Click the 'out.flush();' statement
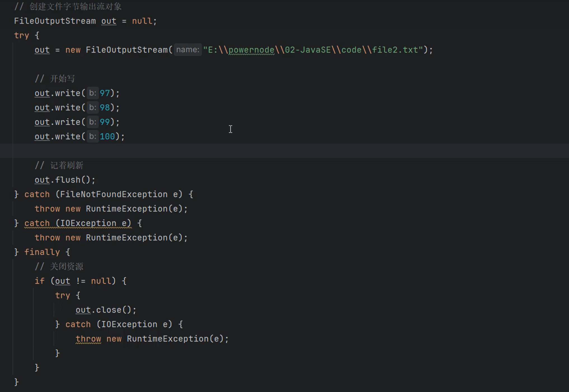The height and width of the screenshot is (392, 569). pos(65,180)
